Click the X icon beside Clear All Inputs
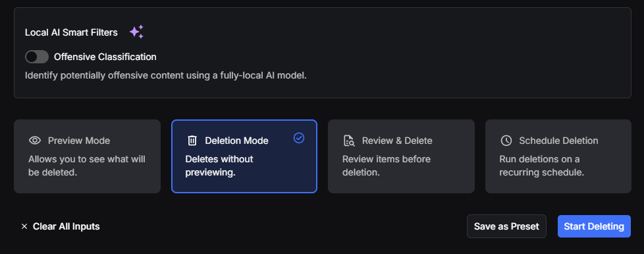The height and width of the screenshot is (254, 644). 24,226
